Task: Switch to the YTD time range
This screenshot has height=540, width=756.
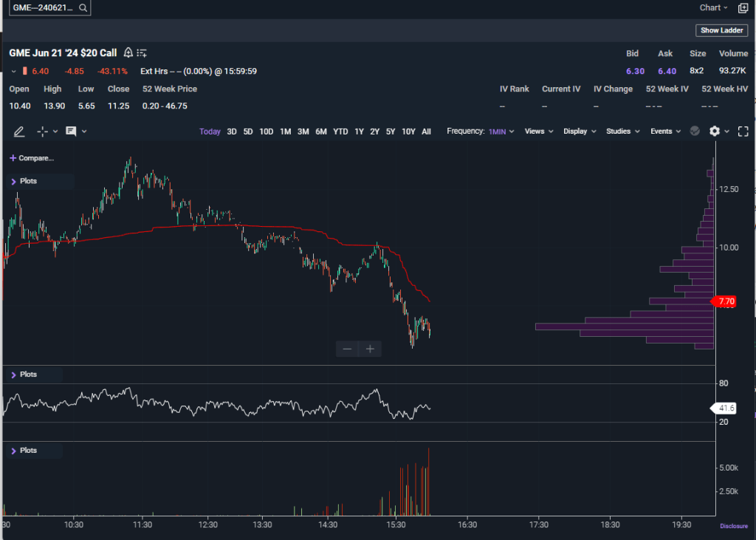Action: coord(340,131)
